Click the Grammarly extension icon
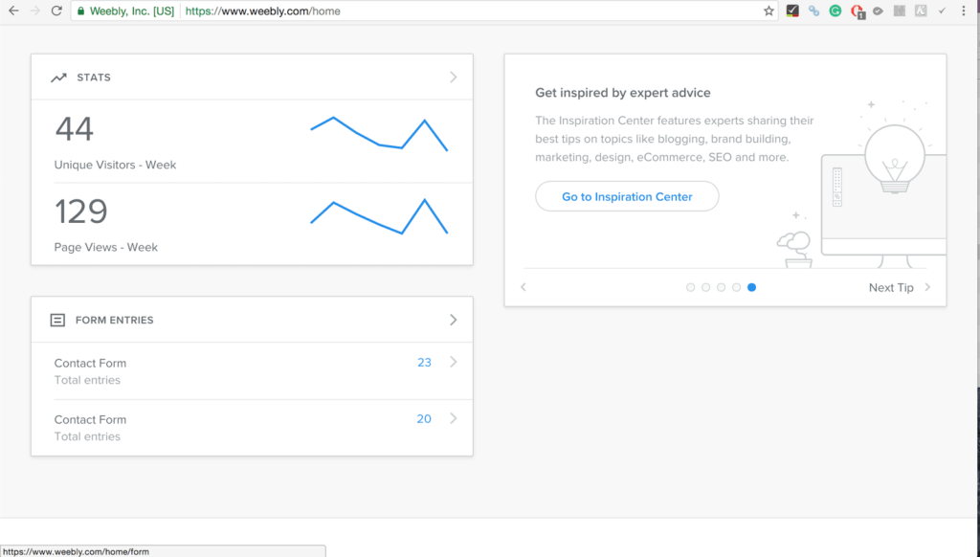Screen dimensions: 980x557 click(835, 11)
